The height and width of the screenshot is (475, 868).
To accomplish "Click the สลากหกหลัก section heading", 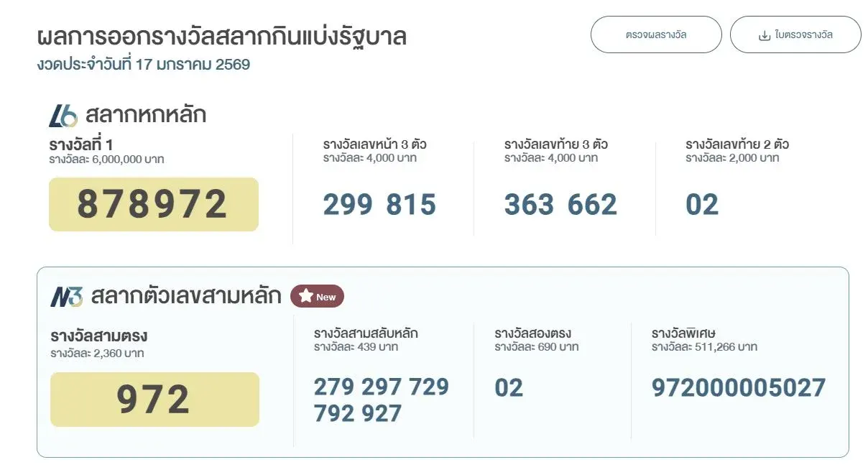I will point(145,115).
